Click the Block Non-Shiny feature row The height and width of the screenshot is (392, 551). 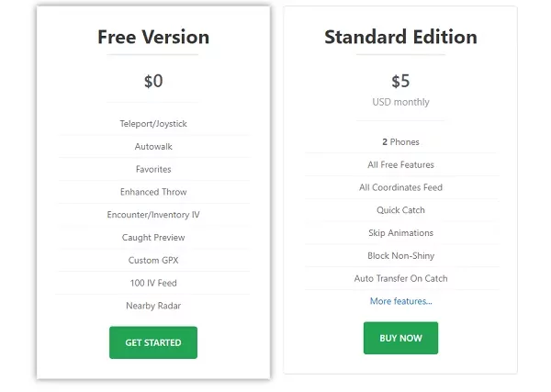point(400,256)
